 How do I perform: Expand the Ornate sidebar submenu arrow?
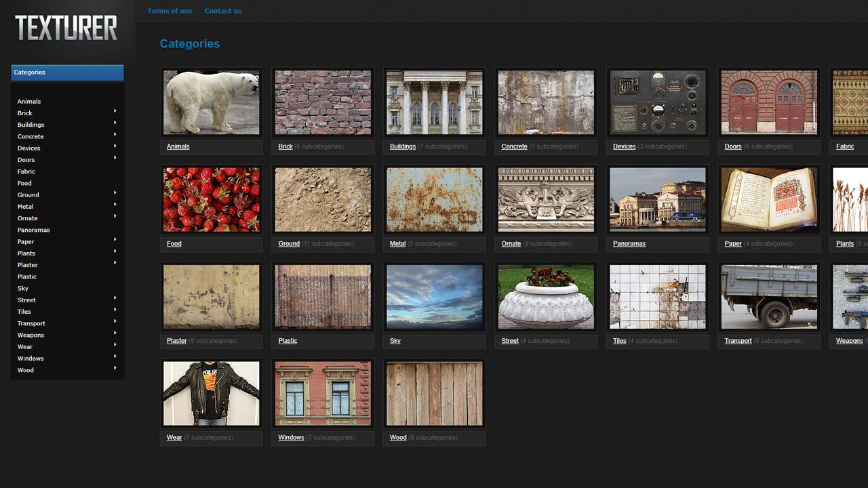[x=115, y=216]
